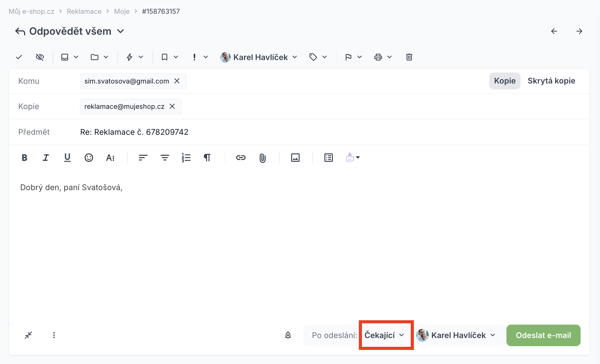Image resolution: width=600 pixels, height=364 pixels.
Task: Toggle bold text formatting
Action: tap(24, 158)
